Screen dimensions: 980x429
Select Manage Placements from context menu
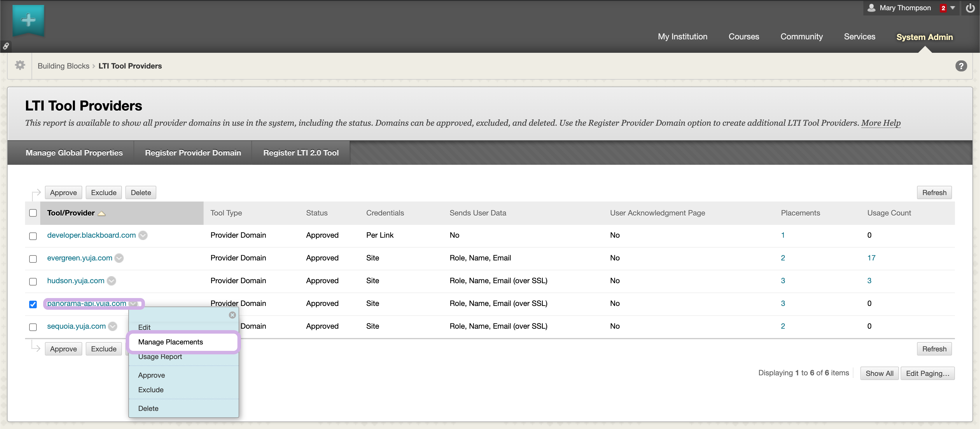coord(170,342)
